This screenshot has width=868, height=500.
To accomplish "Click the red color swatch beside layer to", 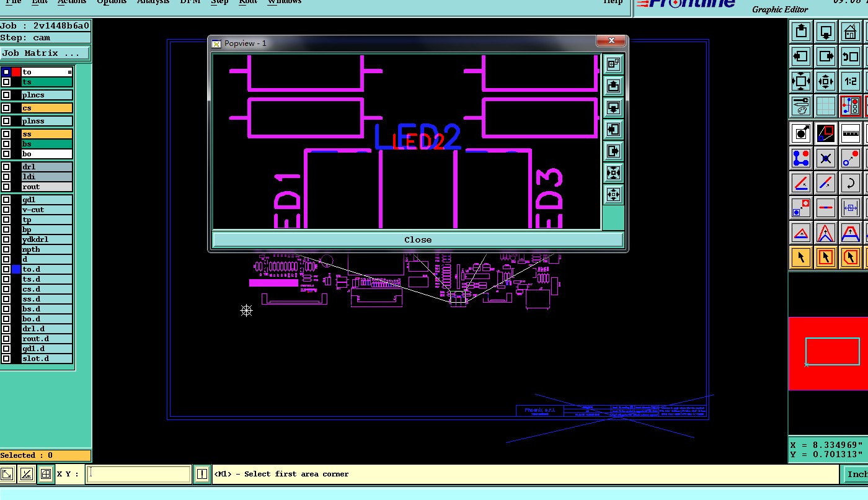I will point(16,72).
